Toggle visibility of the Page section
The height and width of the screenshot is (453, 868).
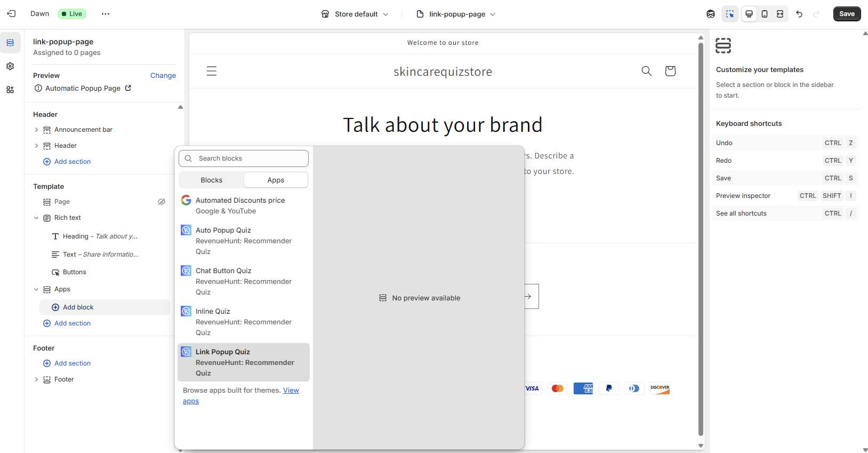162,202
